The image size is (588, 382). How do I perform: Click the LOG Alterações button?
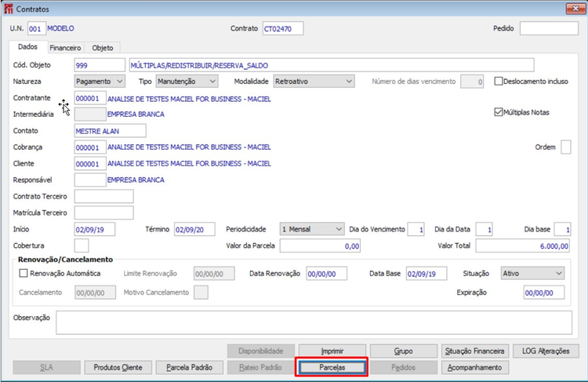tap(546, 351)
